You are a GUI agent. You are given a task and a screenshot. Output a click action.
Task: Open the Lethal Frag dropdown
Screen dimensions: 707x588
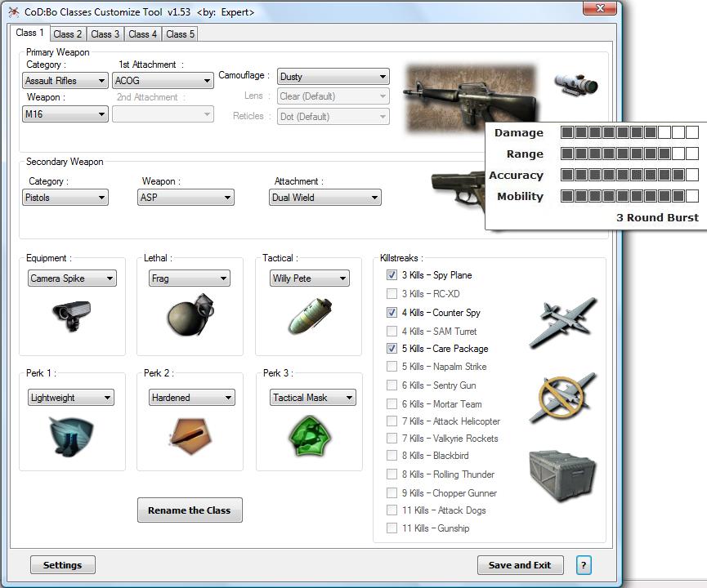click(x=190, y=278)
